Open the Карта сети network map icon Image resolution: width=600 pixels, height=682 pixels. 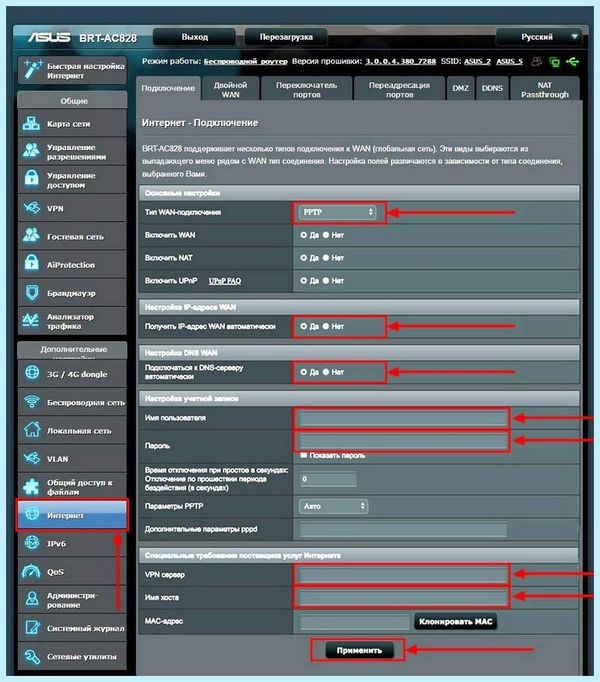[31, 124]
